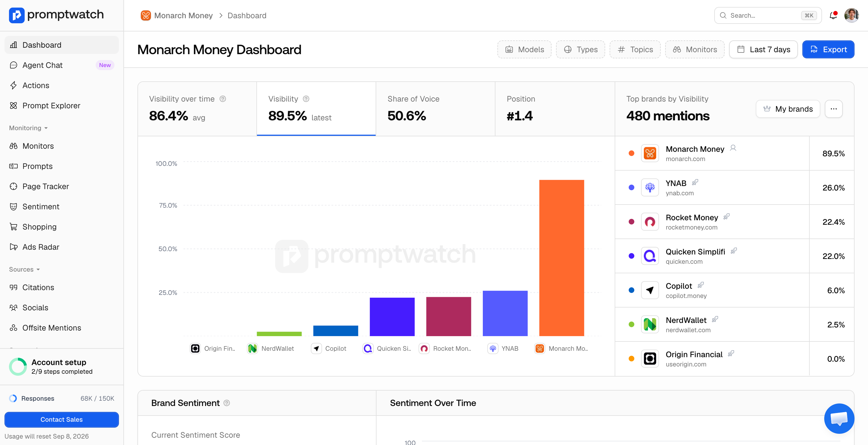Screen dimensions: 868x445
Task: Click the promptwatch logo icon
Action: click(17, 15)
